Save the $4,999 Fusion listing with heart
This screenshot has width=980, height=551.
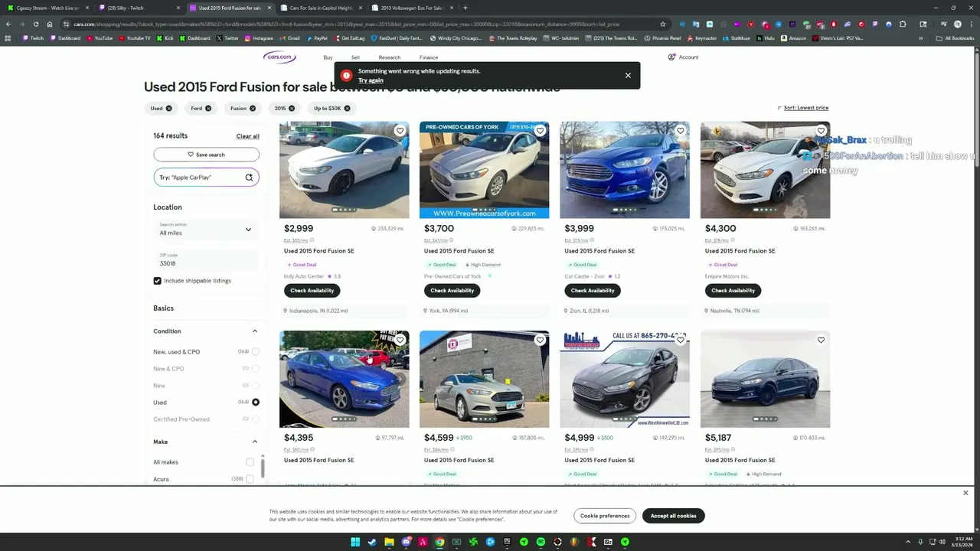pos(680,340)
